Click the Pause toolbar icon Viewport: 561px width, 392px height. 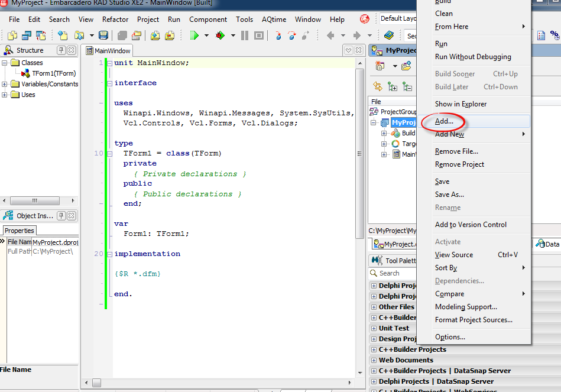(x=245, y=35)
